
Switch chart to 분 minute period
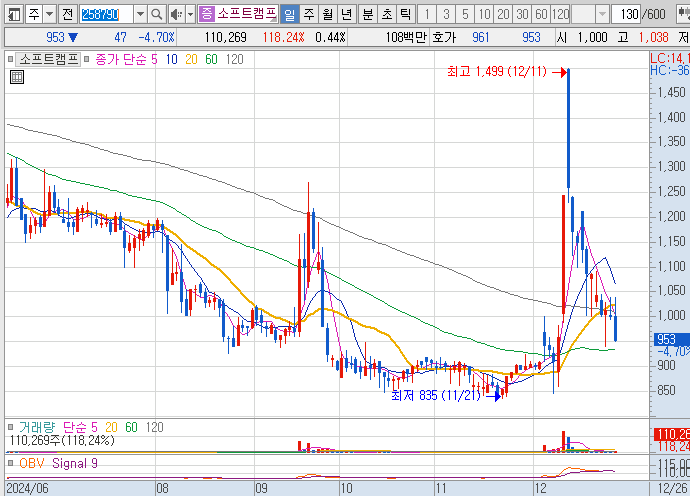coord(368,15)
